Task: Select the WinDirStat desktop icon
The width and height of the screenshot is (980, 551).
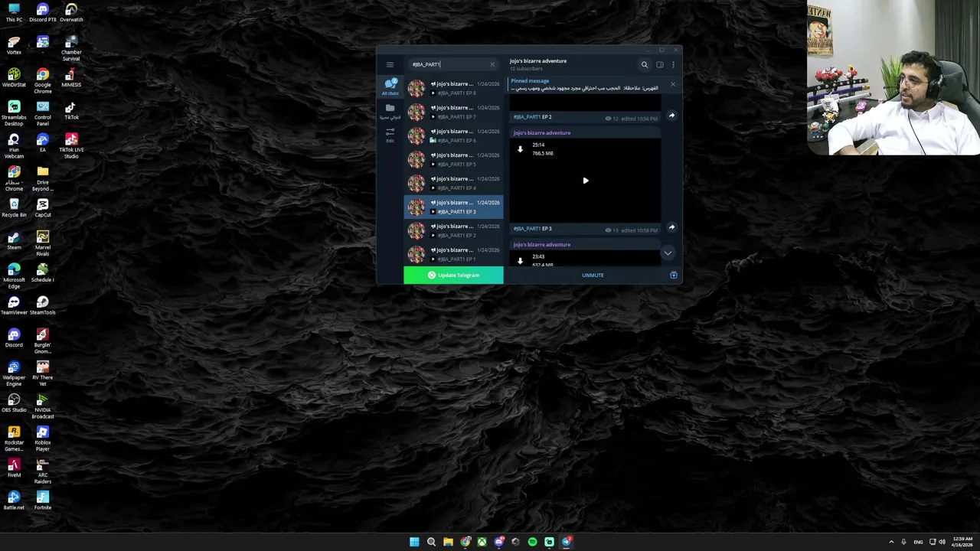Action: pos(14,78)
